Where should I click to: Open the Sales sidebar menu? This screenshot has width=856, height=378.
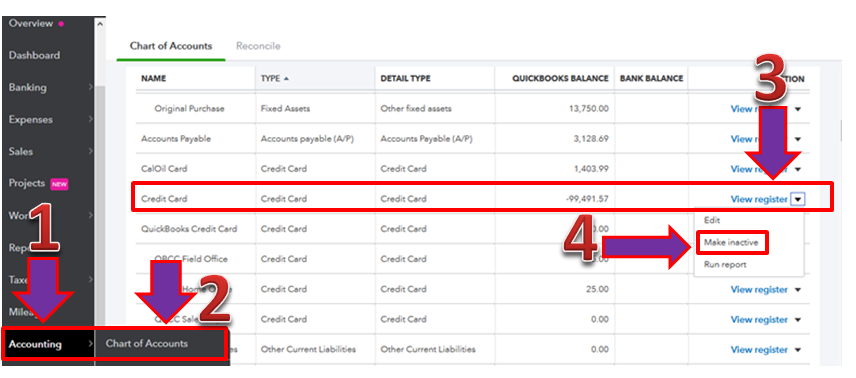(21, 151)
